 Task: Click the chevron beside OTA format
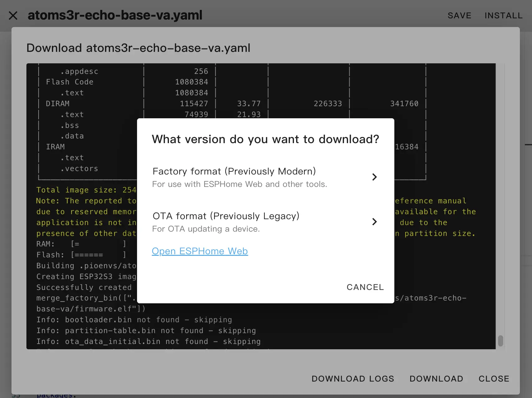coord(374,222)
